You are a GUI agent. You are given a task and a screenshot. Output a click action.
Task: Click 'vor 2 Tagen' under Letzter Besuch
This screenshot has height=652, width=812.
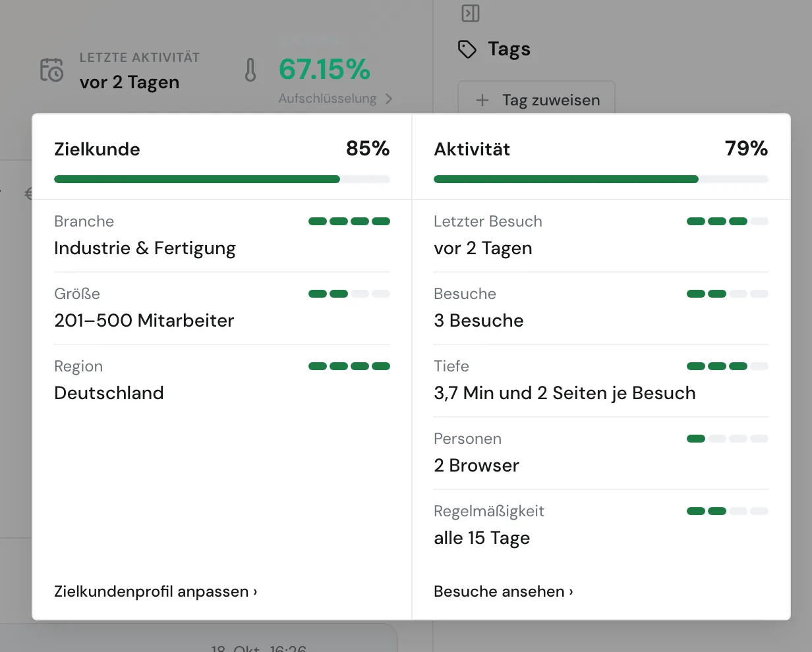click(x=483, y=248)
